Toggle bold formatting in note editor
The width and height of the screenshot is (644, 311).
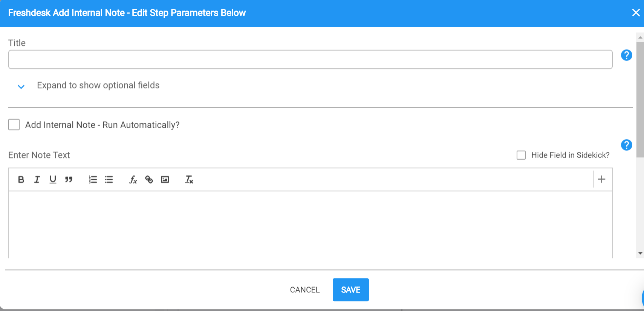[21, 180]
